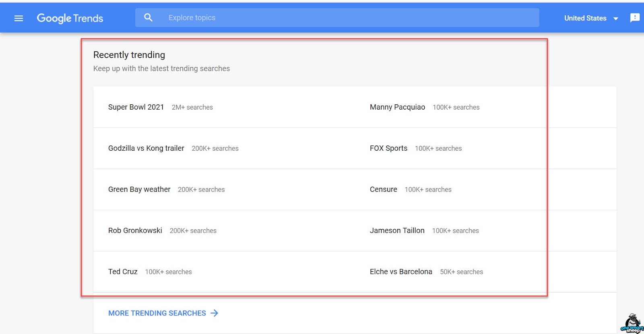Viewport: 644px width, 334px height.
Task: Click the Google Trends logo
Action: pos(70,18)
